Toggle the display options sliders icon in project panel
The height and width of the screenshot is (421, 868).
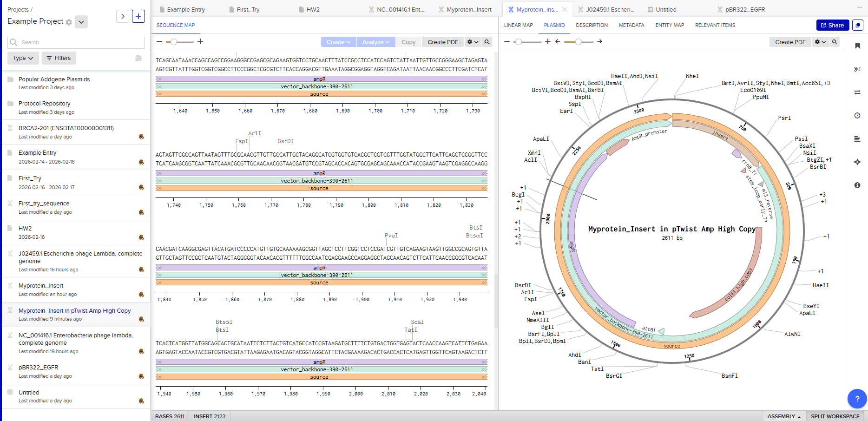click(138, 58)
